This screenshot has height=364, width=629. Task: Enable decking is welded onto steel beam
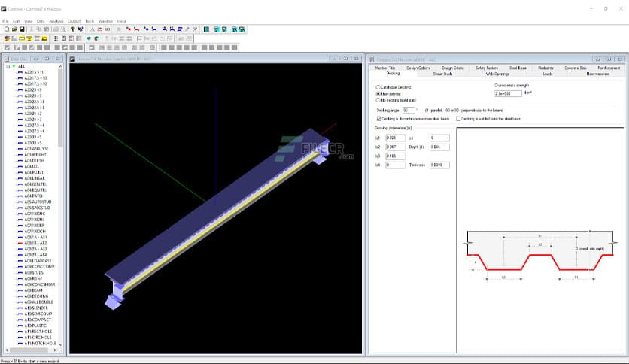[x=457, y=118]
